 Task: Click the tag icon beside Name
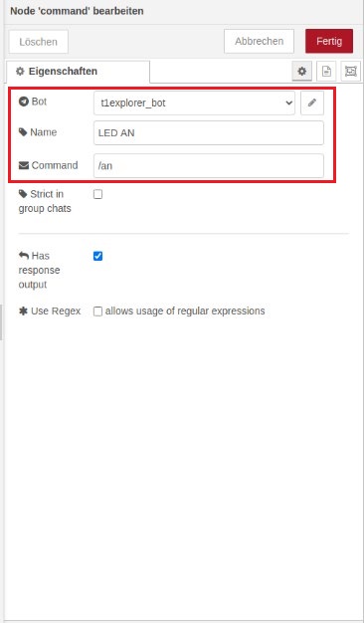[23, 132]
